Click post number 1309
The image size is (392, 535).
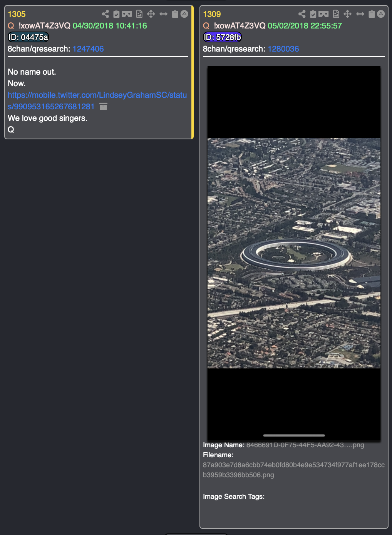(x=212, y=14)
